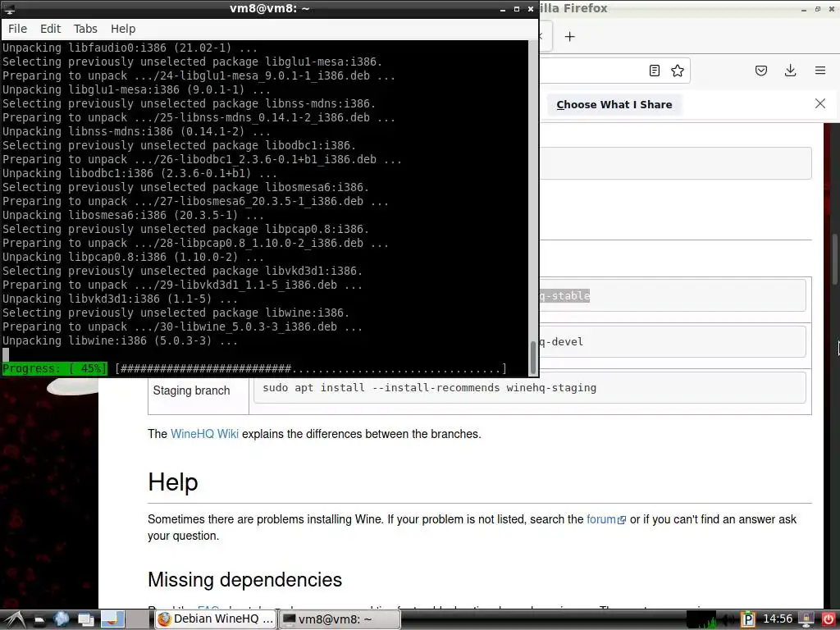Image resolution: width=840 pixels, height=630 pixels.
Task: Click the Choose What I Share button
Action: [x=614, y=104]
